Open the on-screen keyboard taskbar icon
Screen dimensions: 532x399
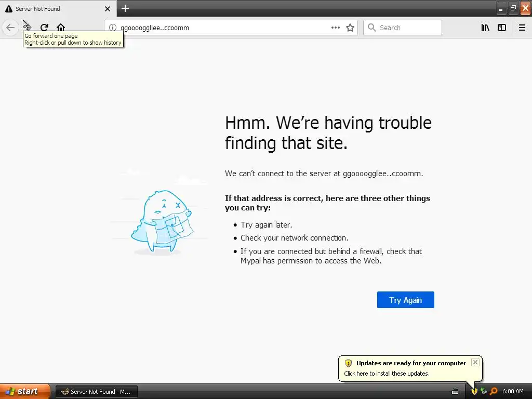click(x=455, y=392)
